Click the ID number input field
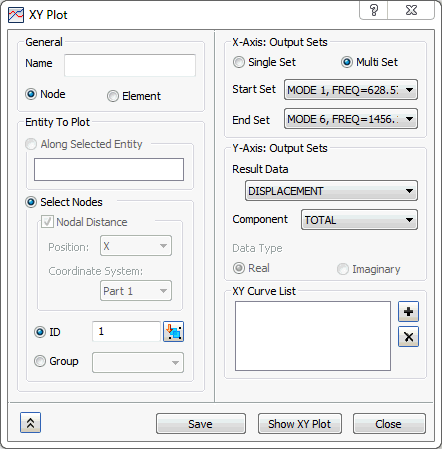Screen dimensions: 442x449 [x=126, y=331]
